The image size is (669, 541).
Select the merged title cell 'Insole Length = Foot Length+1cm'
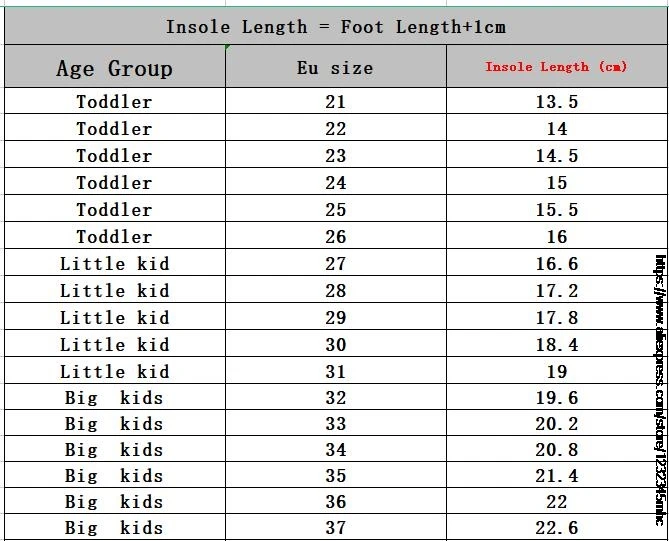click(336, 26)
